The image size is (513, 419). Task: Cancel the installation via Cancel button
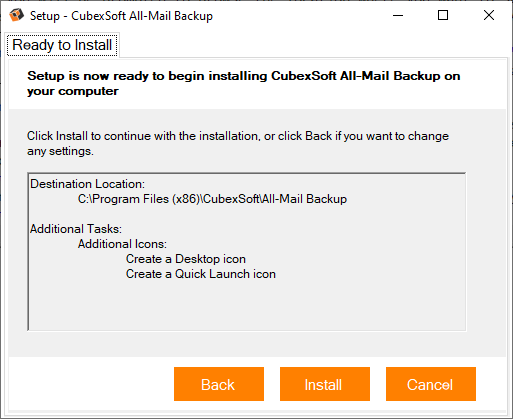coord(431,384)
